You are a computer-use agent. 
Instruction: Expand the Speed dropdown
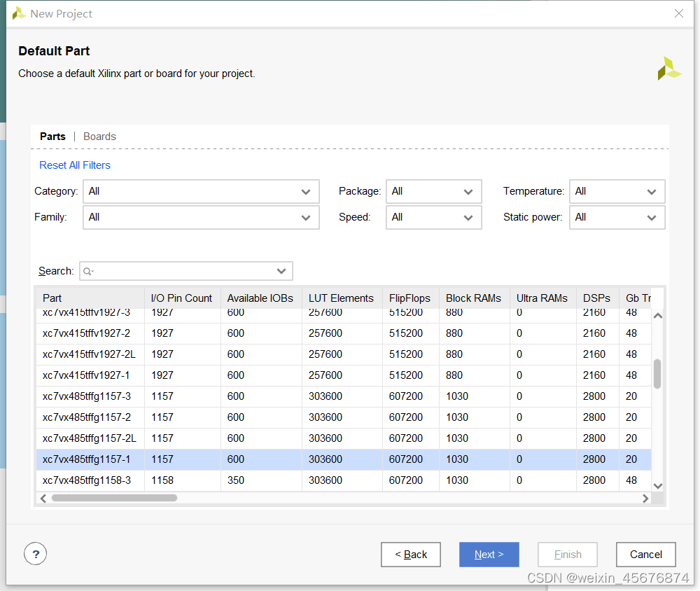433,218
